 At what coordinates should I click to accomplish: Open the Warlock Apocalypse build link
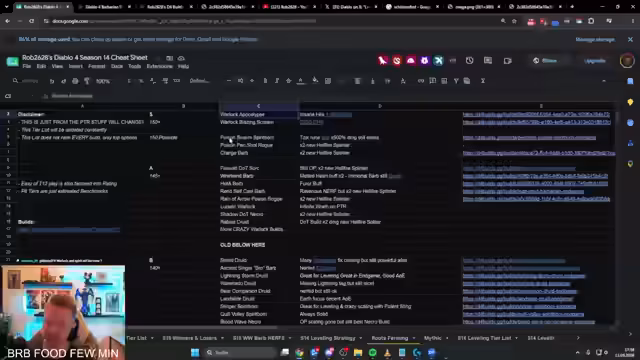tap(536, 115)
